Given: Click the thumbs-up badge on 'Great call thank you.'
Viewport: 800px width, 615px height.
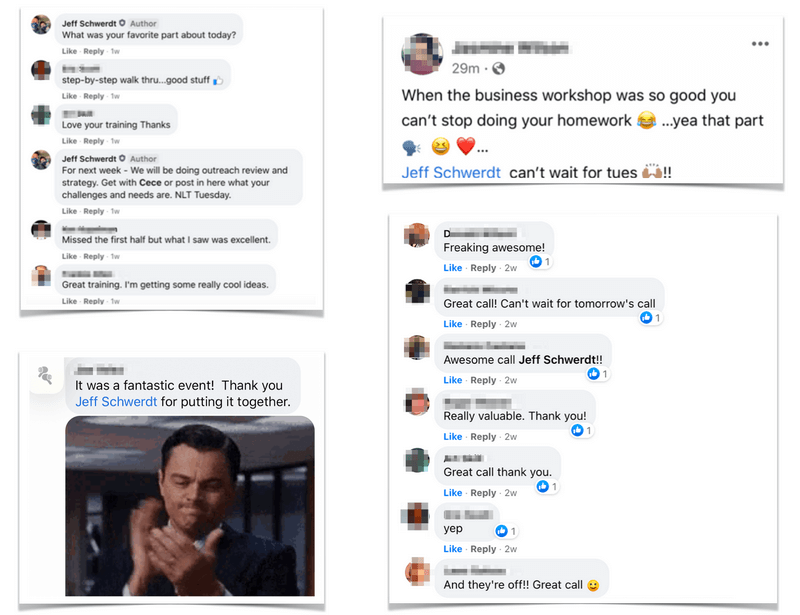Looking at the screenshot, I should (542, 486).
